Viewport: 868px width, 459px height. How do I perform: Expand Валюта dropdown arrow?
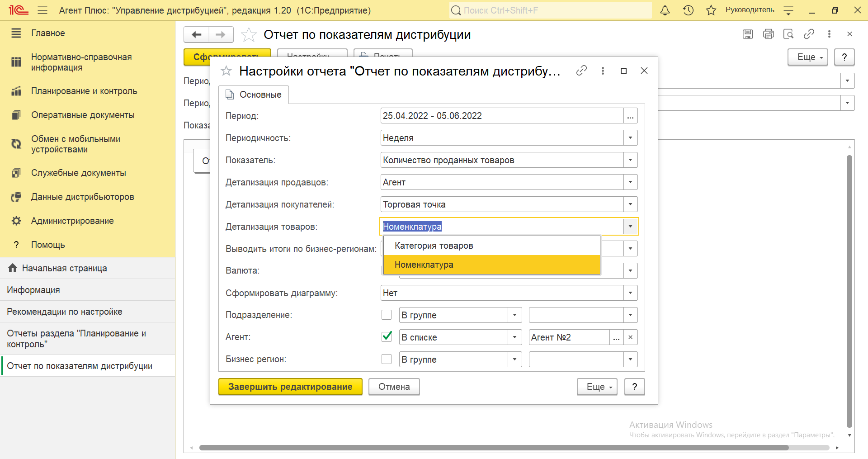click(630, 271)
